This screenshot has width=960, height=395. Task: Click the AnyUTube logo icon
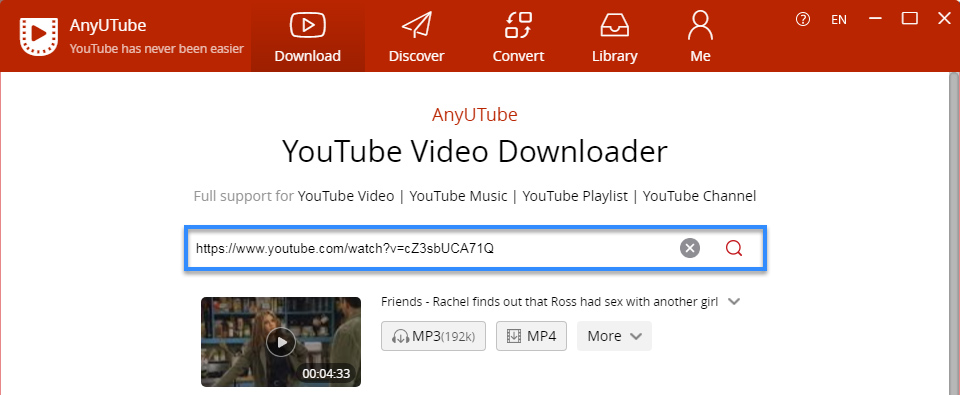pyautogui.click(x=40, y=37)
